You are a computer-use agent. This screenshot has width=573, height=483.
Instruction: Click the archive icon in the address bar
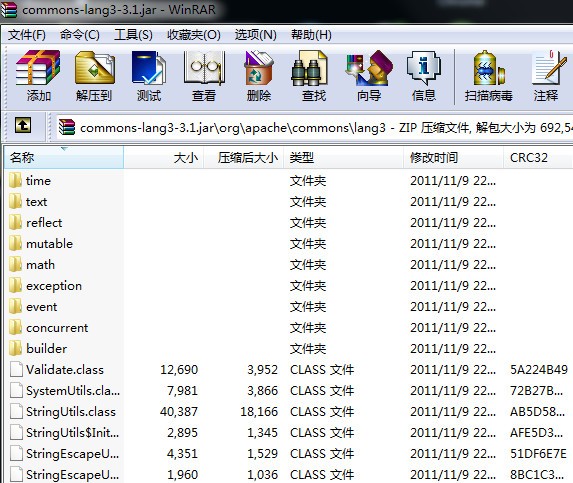(67, 127)
